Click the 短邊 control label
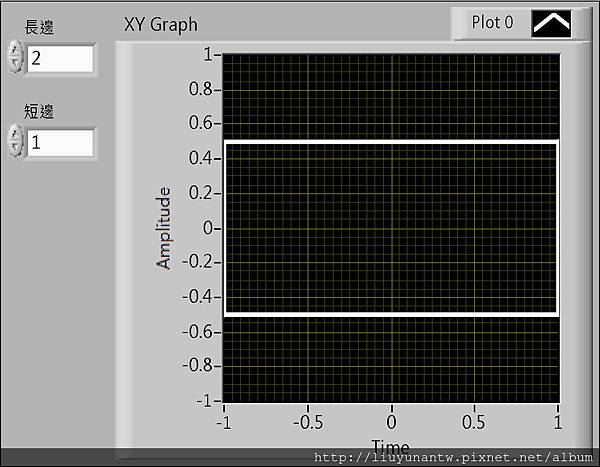 pos(39,111)
